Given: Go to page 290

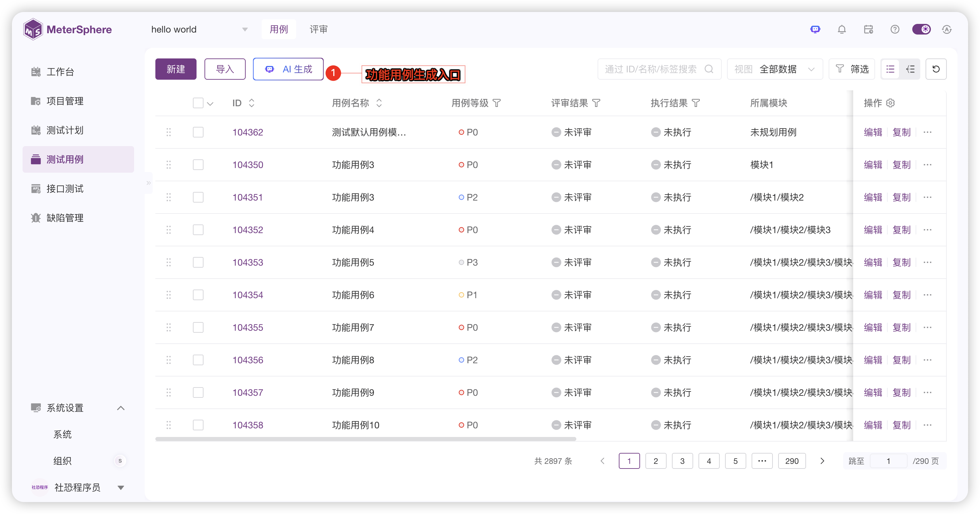Looking at the screenshot, I should 792,461.
